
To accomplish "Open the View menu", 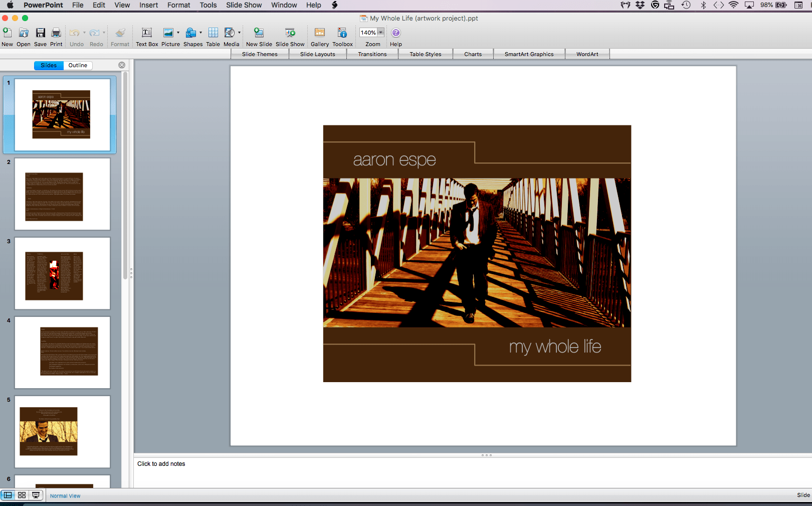I will pos(122,5).
